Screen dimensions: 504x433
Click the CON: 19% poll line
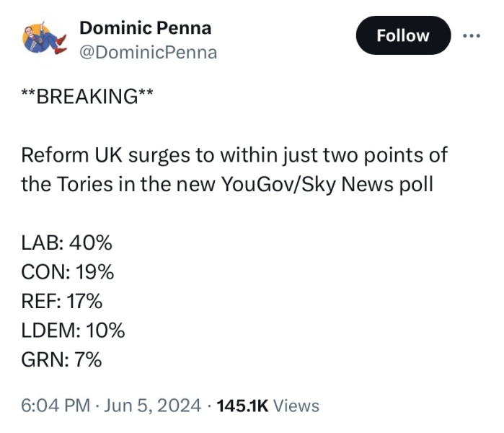click(68, 272)
